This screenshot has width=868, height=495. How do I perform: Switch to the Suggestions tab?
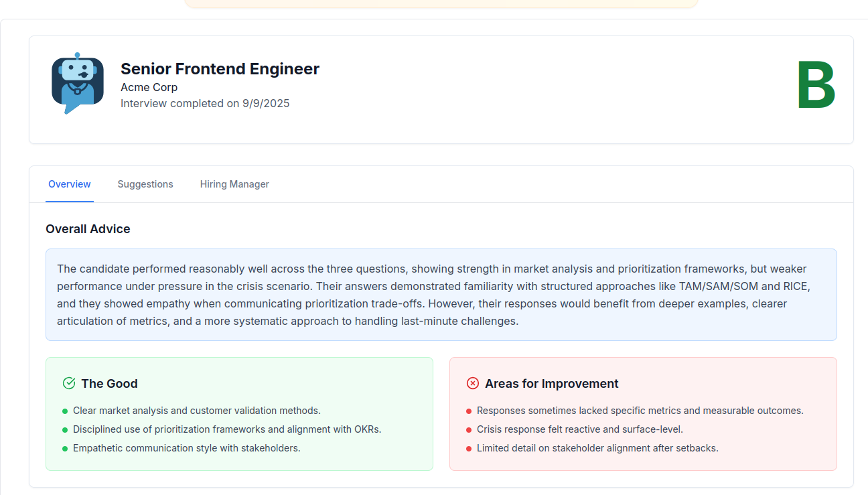point(145,184)
